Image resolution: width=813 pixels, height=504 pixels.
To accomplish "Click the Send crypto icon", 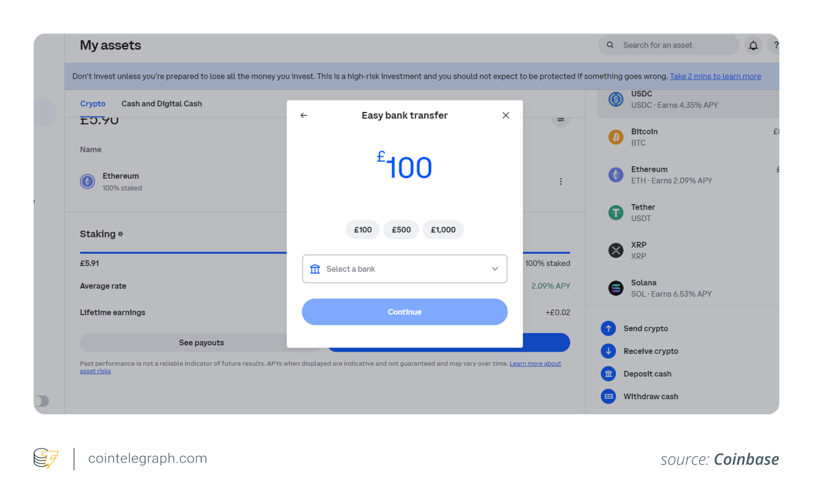I will (608, 329).
